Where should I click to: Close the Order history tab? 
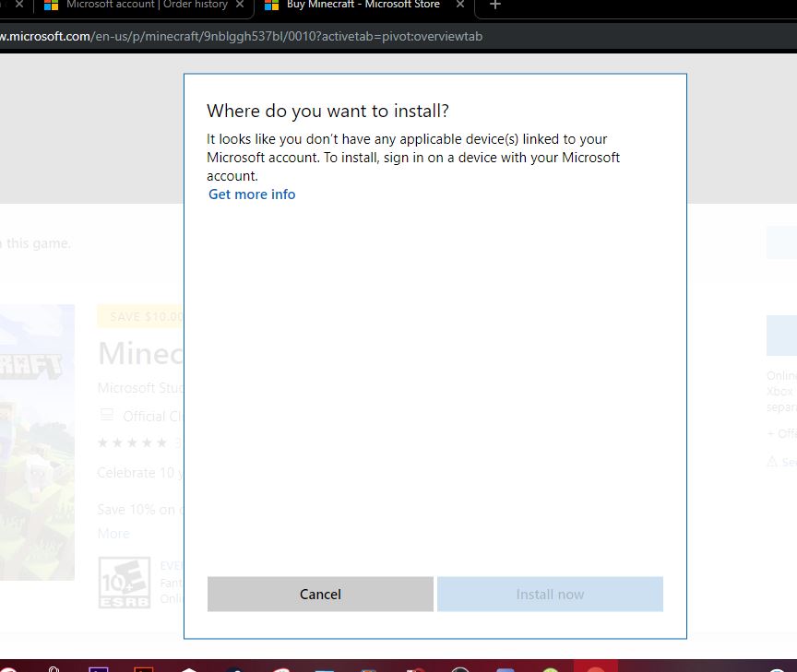tap(240, 5)
